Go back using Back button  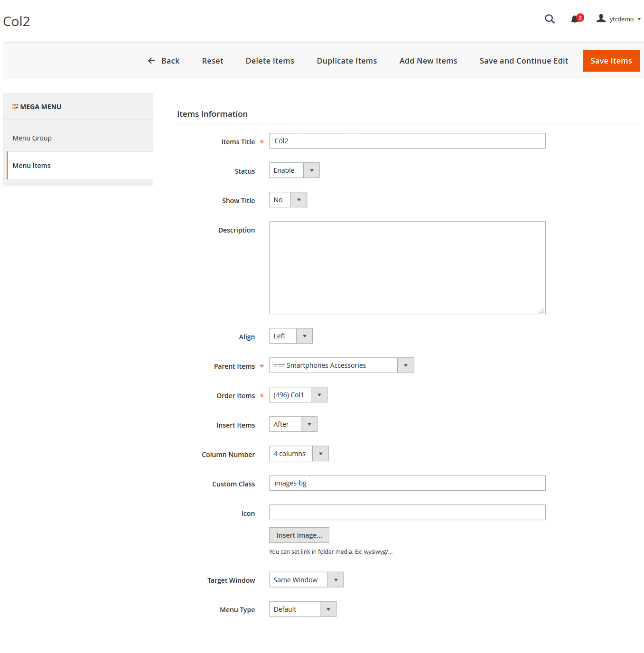[x=164, y=61]
